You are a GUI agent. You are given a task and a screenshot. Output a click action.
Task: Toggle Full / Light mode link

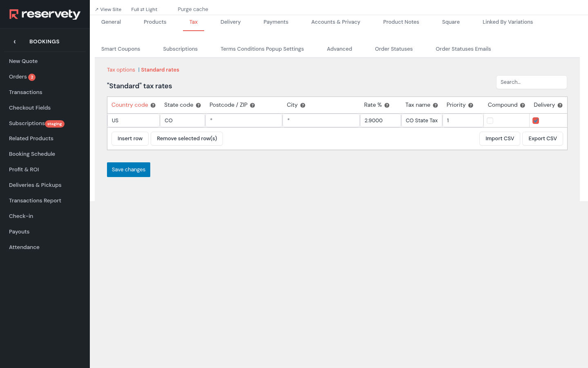click(144, 9)
